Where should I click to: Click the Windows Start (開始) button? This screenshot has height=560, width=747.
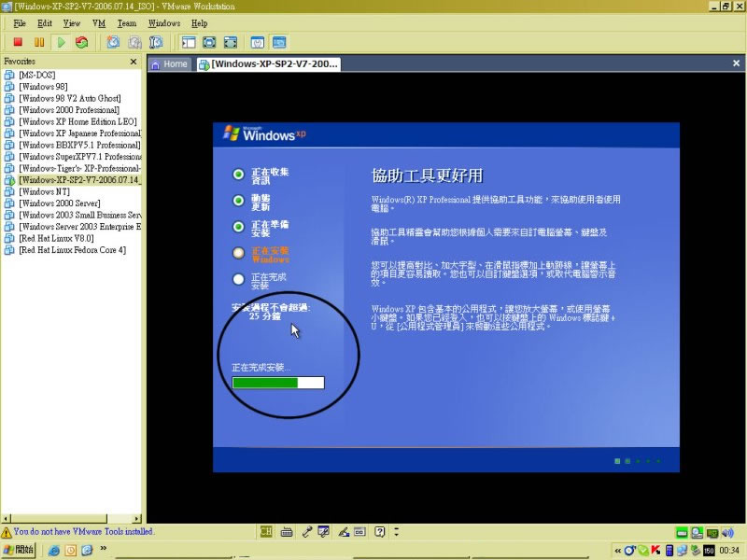[x=18, y=551]
